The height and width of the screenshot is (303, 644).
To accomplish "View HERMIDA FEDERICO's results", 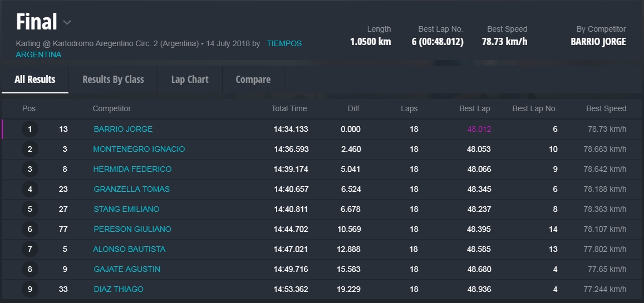I will [x=132, y=169].
